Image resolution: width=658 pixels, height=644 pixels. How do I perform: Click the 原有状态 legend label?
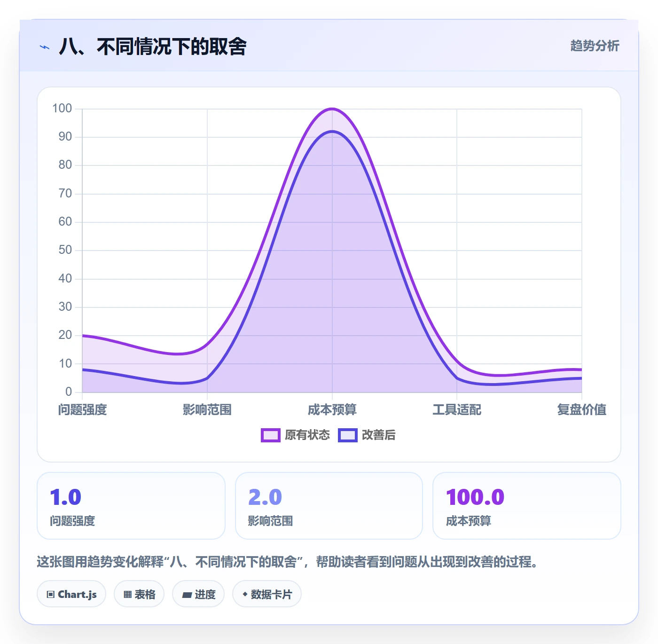307,435
